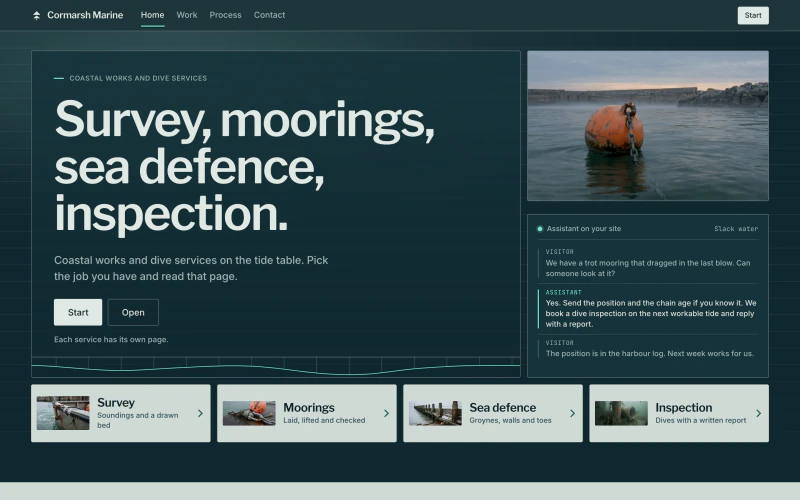The image size is (800, 500).
Task: Open the Inspection service card
Action: [x=679, y=413]
